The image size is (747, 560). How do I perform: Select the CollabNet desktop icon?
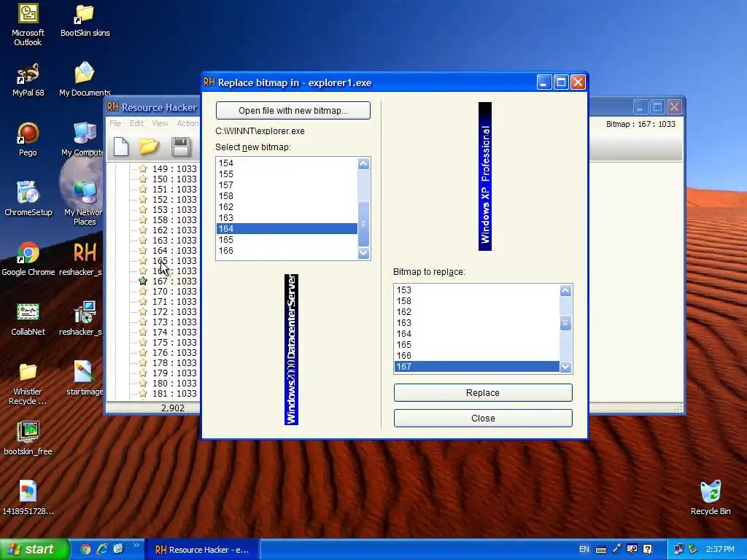(28, 319)
